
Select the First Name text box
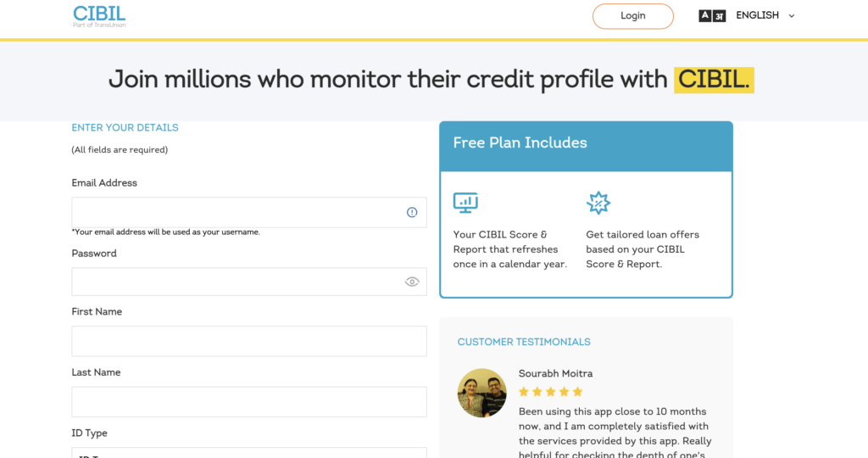249,341
